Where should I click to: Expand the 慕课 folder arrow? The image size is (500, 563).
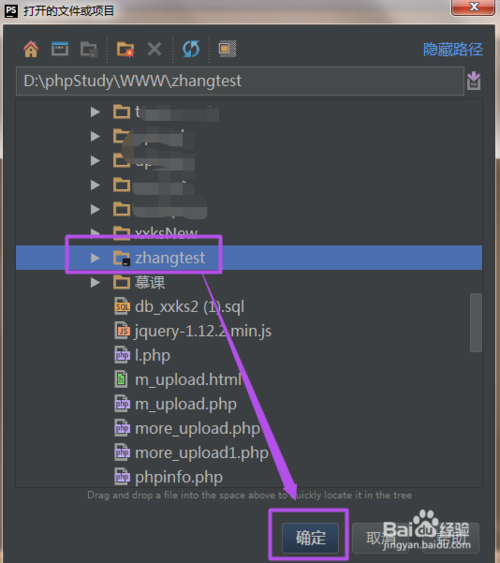tap(95, 283)
